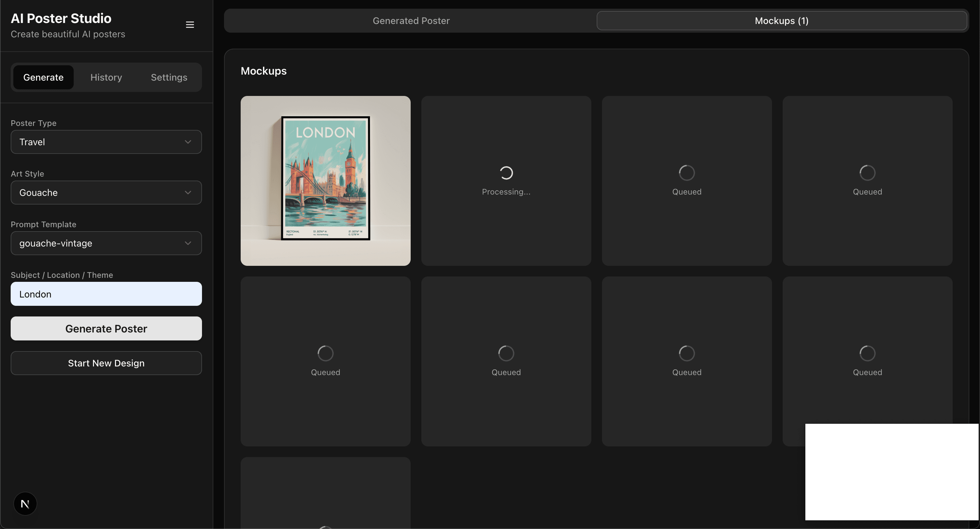The width and height of the screenshot is (980, 529).
Task: Select the Mockups (1) tab
Action: (781, 21)
